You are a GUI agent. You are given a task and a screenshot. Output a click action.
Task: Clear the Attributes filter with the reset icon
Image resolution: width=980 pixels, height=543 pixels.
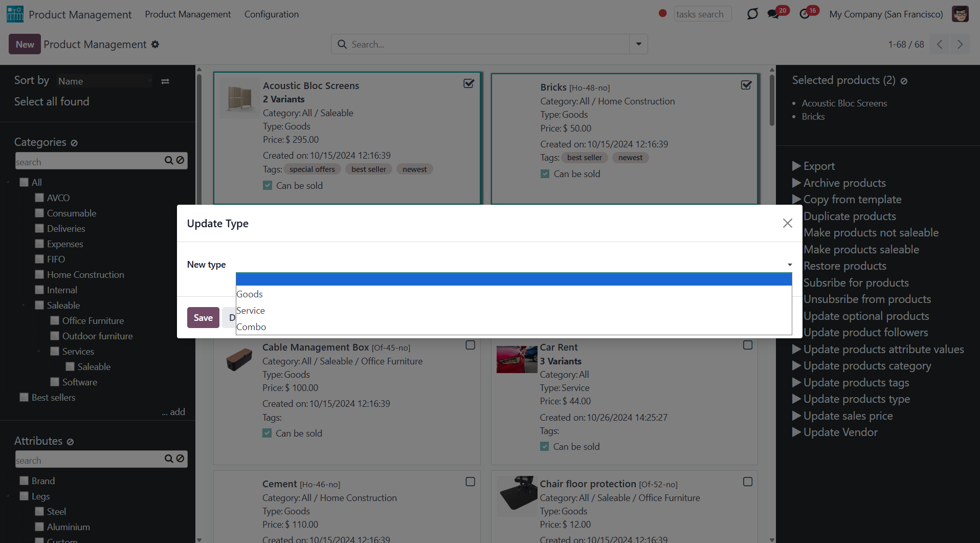pos(71,442)
